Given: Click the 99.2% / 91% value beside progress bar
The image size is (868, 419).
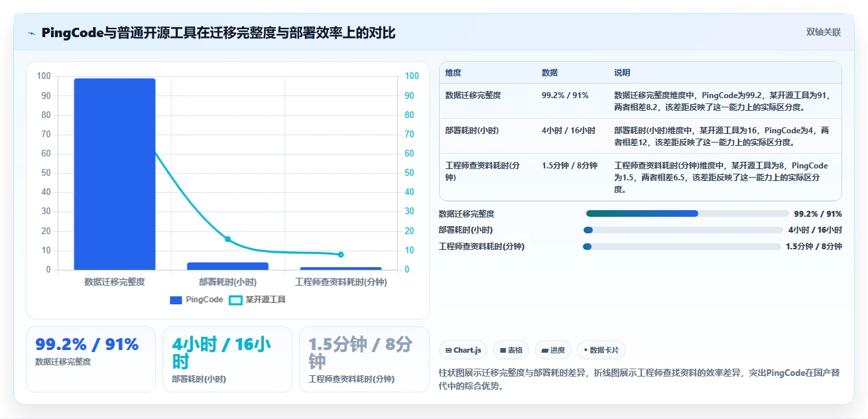Looking at the screenshot, I should pyautogui.click(x=818, y=214).
